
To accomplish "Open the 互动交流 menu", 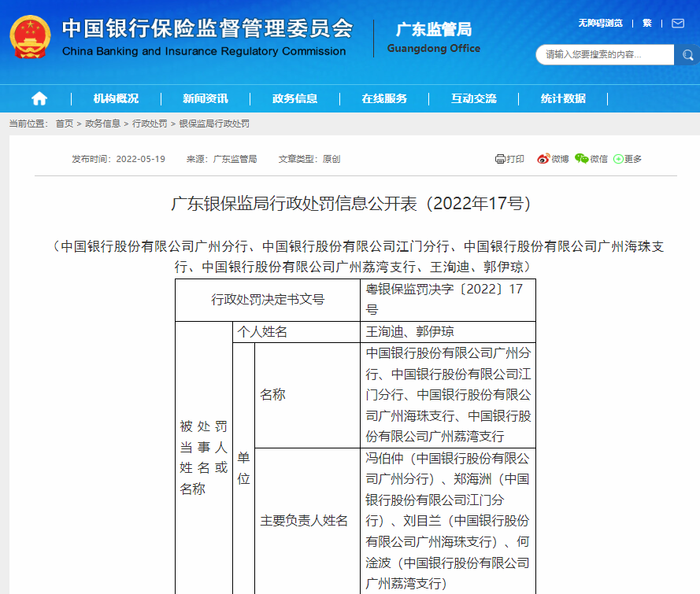I will (x=474, y=98).
